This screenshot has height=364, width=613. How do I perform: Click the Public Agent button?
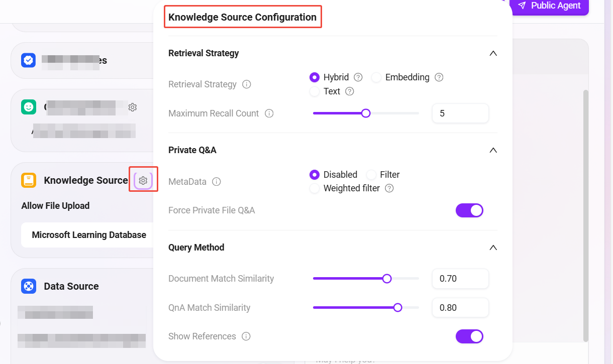549,6
